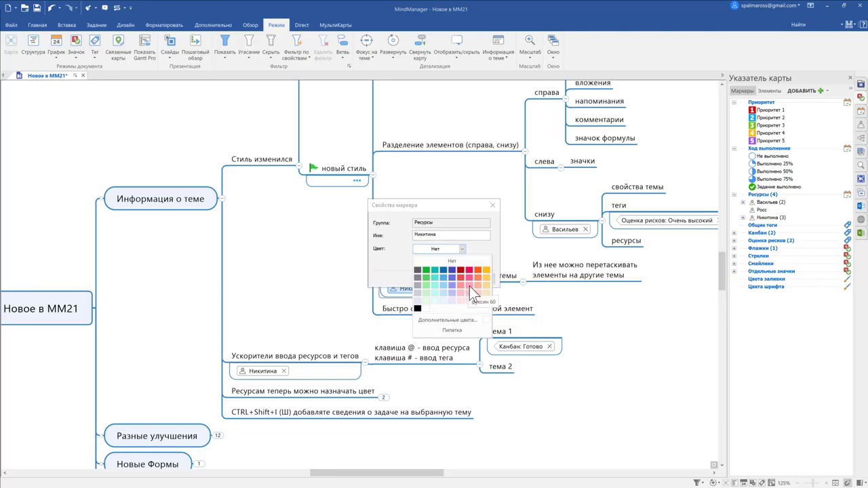Screen dimensions: 868x488
Task: Select the Приоритет 1 marker
Action: pyautogui.click(x=766, y=110)
